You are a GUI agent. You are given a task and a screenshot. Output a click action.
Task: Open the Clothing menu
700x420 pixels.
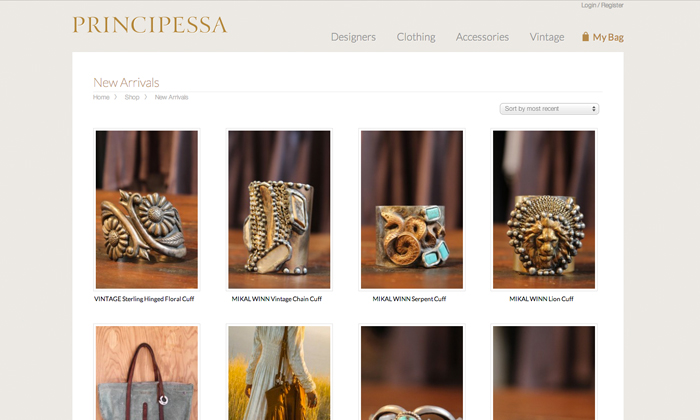tap(416, 37)
